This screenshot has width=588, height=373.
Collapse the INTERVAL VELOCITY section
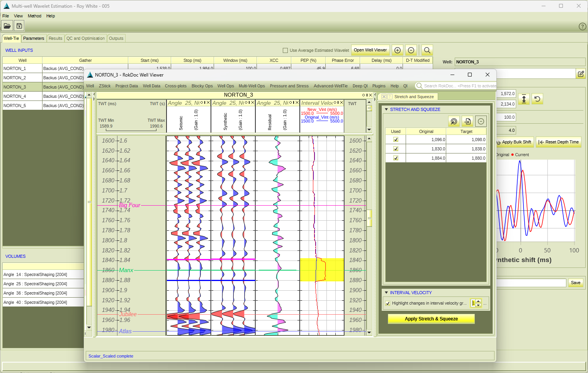pyautogui.click(x=386, y=293)
